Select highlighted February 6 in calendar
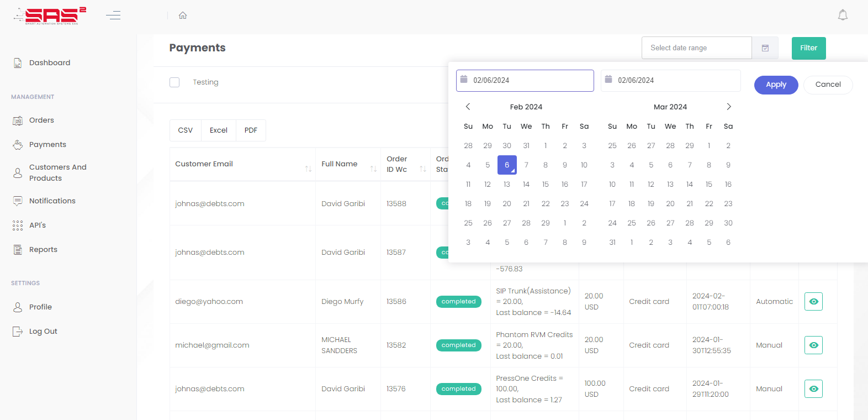 coord(507,165)
